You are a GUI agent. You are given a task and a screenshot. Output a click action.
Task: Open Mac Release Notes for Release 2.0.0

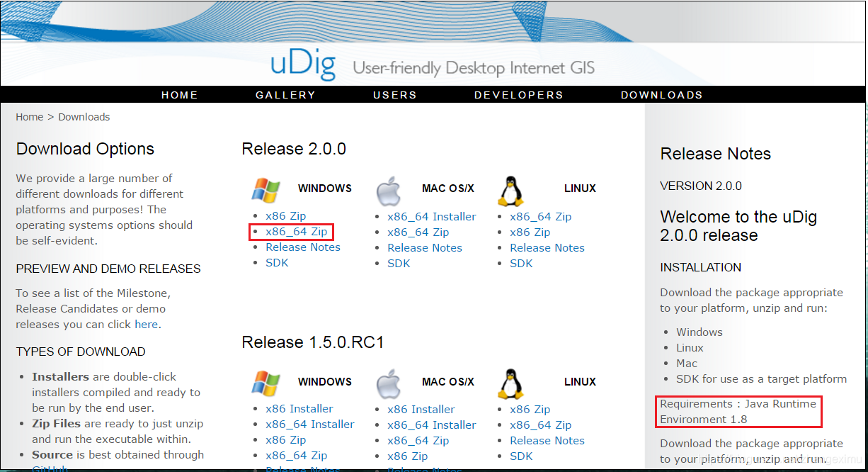point(425,248)
